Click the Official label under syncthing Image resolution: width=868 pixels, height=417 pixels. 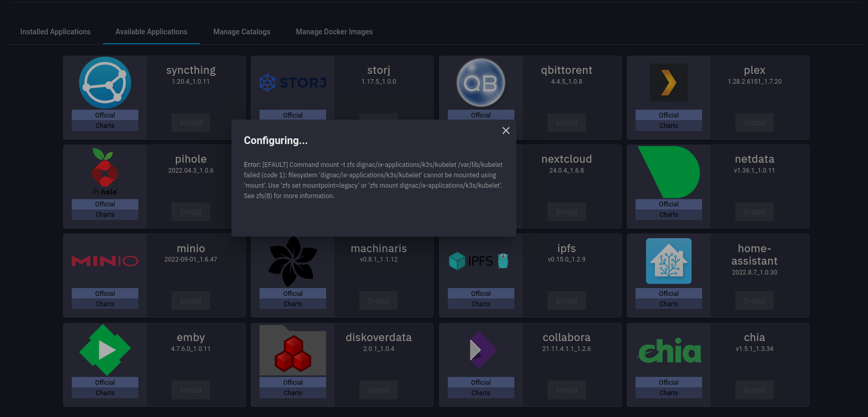[105, 115]
